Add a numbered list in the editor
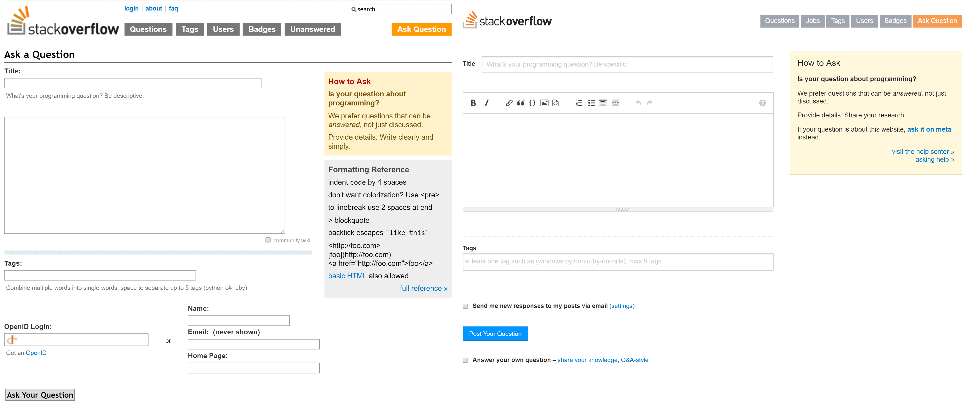980x407 pixels. (x=579, y=103)
